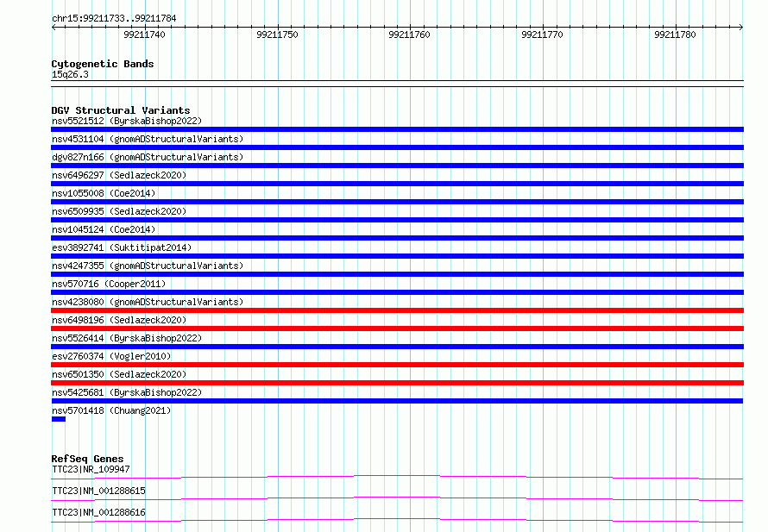
Task: Click the blue bar for nsv4531104
Action: 397,147
